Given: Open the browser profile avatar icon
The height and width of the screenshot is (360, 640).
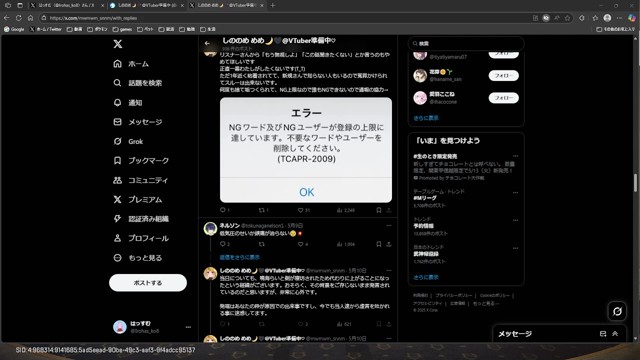Looking at the screenshot, I should [607, 18].
